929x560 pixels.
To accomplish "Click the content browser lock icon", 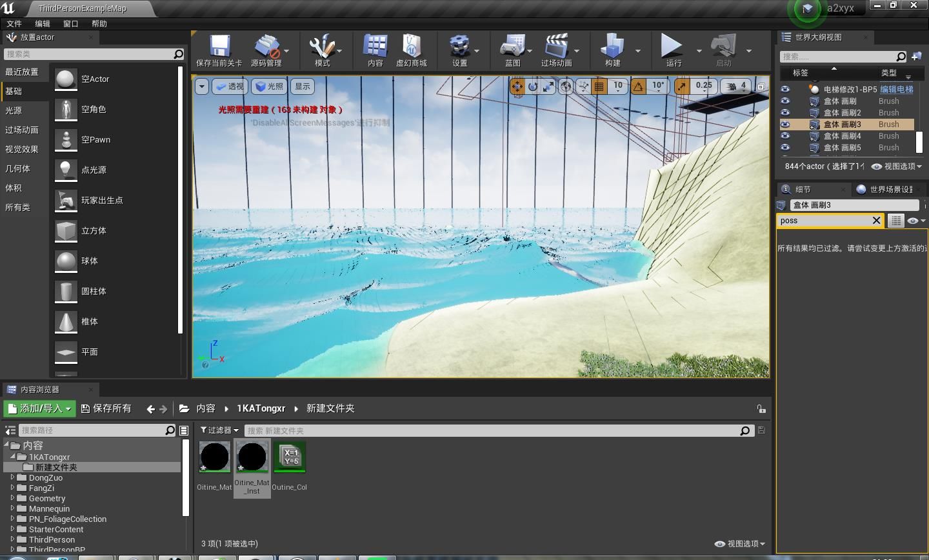I will [x=761, y=408].
